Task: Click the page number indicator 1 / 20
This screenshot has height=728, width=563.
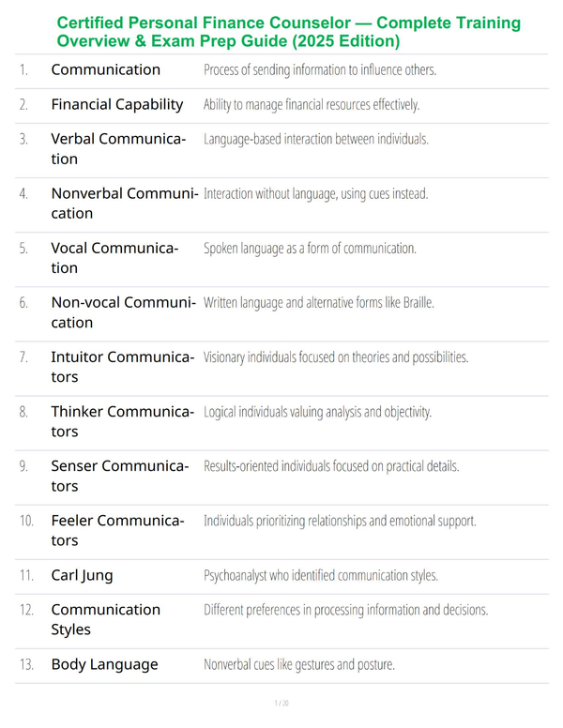Action: (281, 703)
